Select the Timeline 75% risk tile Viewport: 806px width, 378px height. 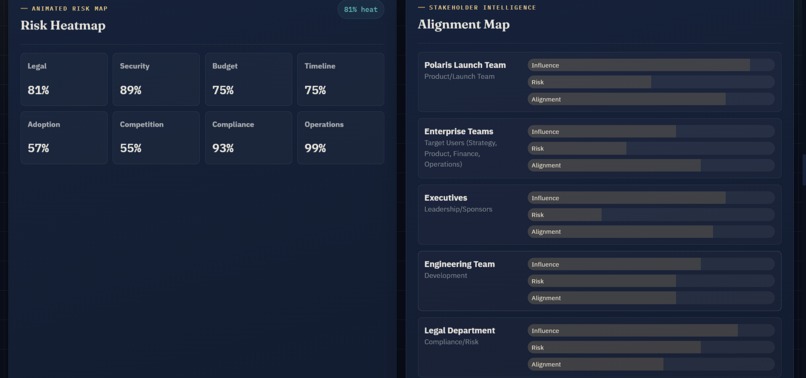(341, 79)
